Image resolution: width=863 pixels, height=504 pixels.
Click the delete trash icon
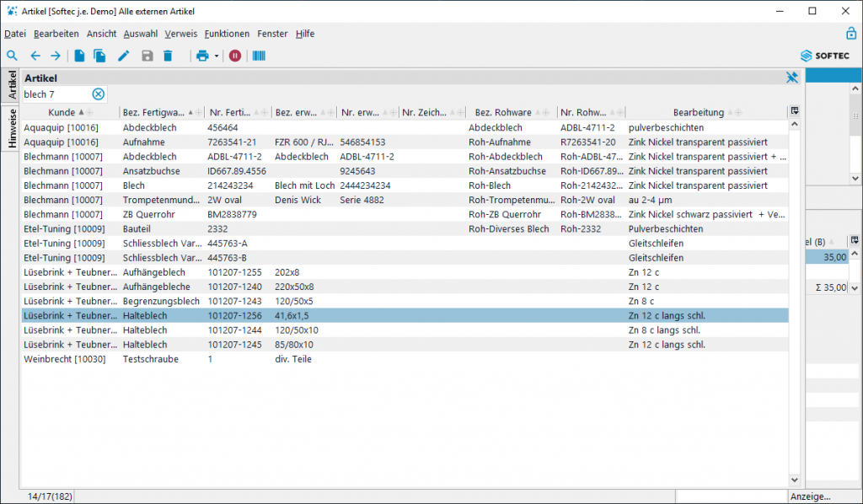(x=166, y=55)
